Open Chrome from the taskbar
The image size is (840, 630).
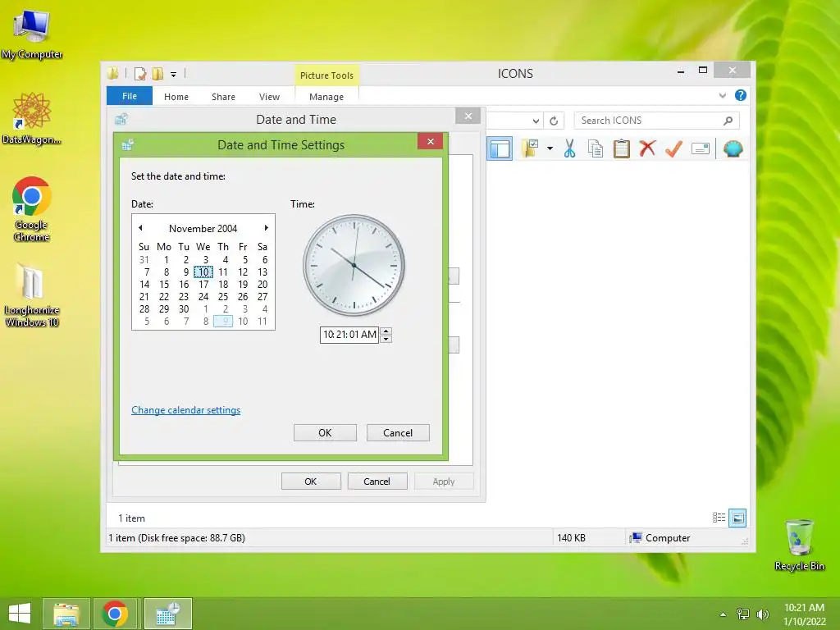click(115, 614)
